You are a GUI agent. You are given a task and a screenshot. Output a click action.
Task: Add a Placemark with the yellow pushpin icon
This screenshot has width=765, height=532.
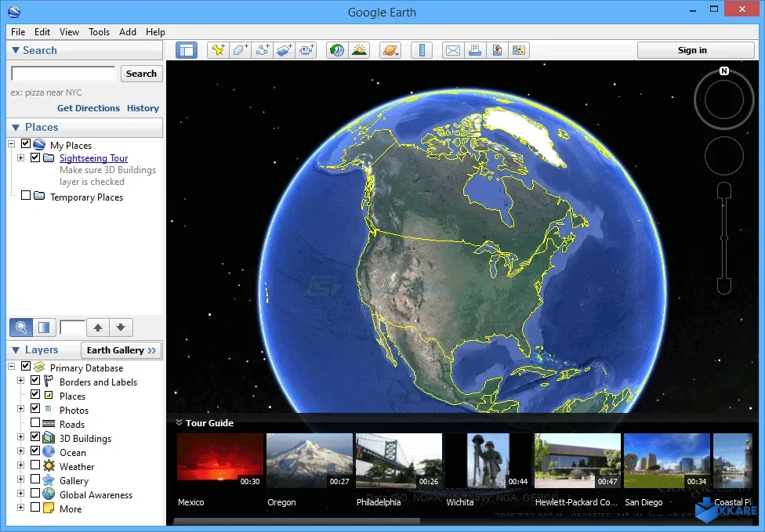[x=218, y=49]
